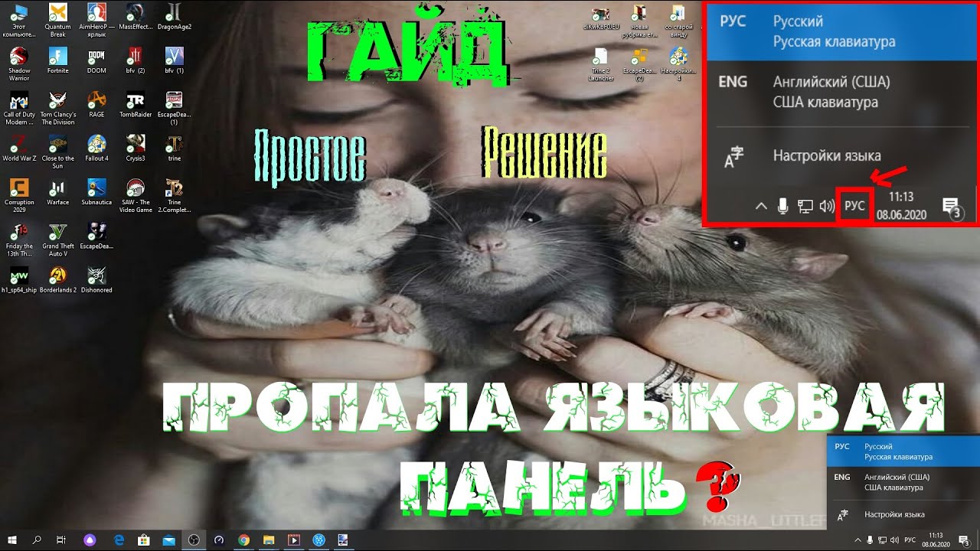Click the новая рубрика desktop folder
This screenshot has width=980, height=551.
pyautogui.click(x=639, y=21)
